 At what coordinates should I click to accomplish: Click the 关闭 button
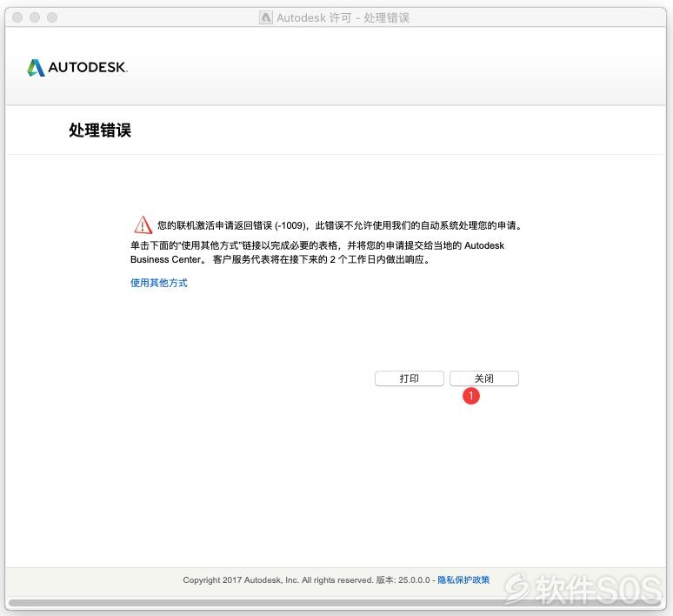(483, 378)
